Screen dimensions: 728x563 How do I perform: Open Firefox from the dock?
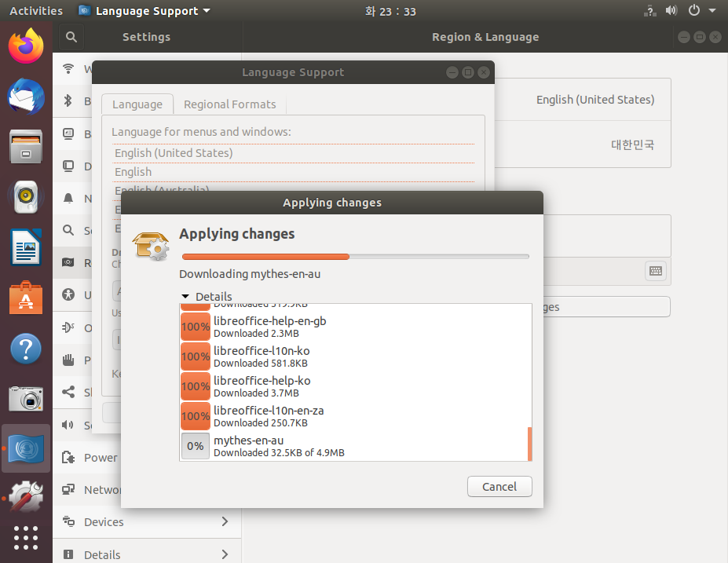(26, 46)
